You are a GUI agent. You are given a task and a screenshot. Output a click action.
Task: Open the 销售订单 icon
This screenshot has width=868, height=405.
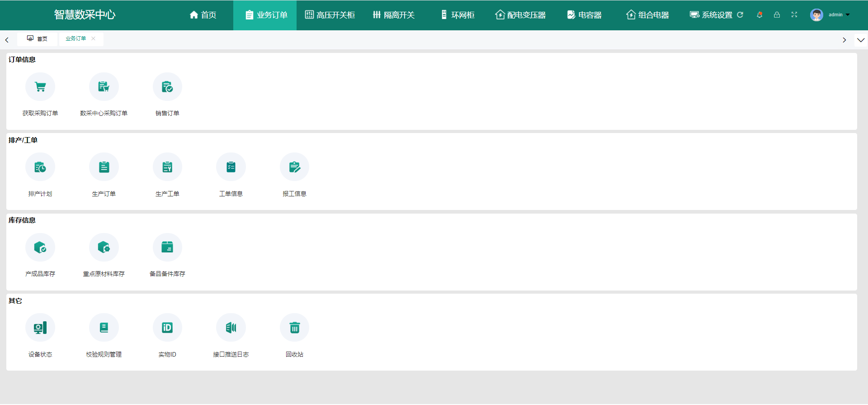tap(167, 87)
